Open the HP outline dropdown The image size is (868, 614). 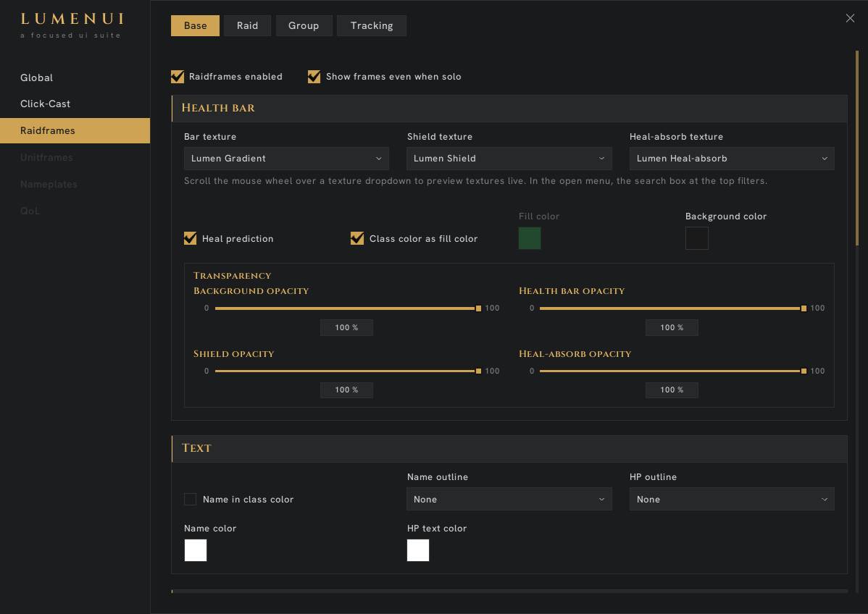(x=731, y=499)
